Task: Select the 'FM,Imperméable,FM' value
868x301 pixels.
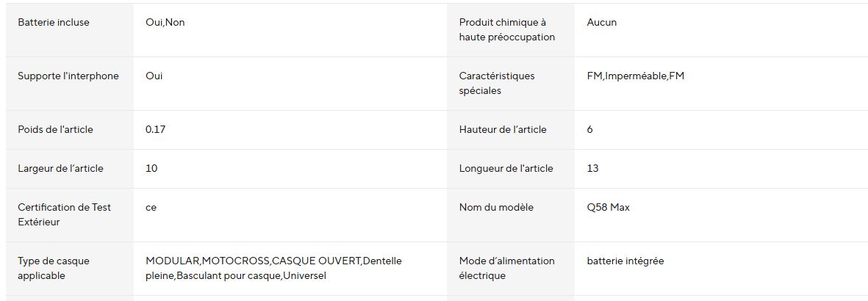Action: (x=636, y=76)
